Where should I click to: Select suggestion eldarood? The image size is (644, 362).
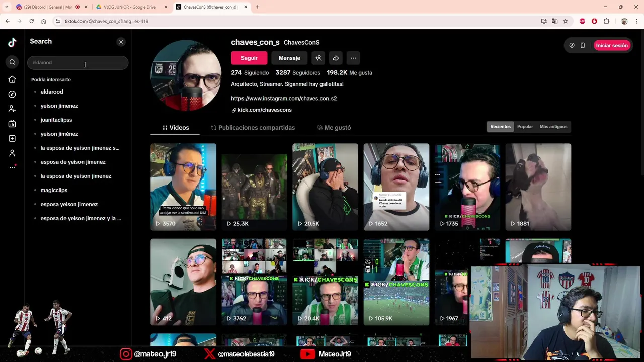pos(52,92)
